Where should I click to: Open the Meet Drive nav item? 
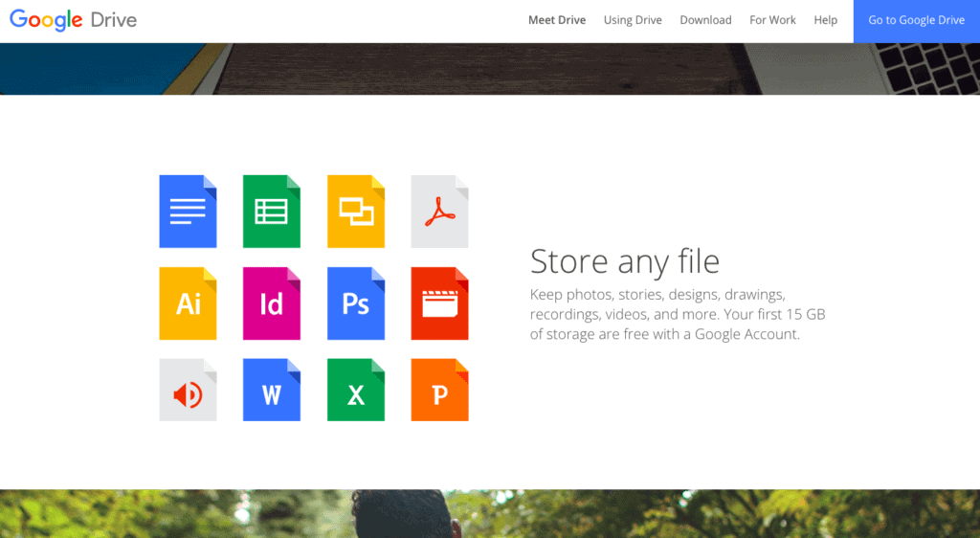[x=557, y=20]
